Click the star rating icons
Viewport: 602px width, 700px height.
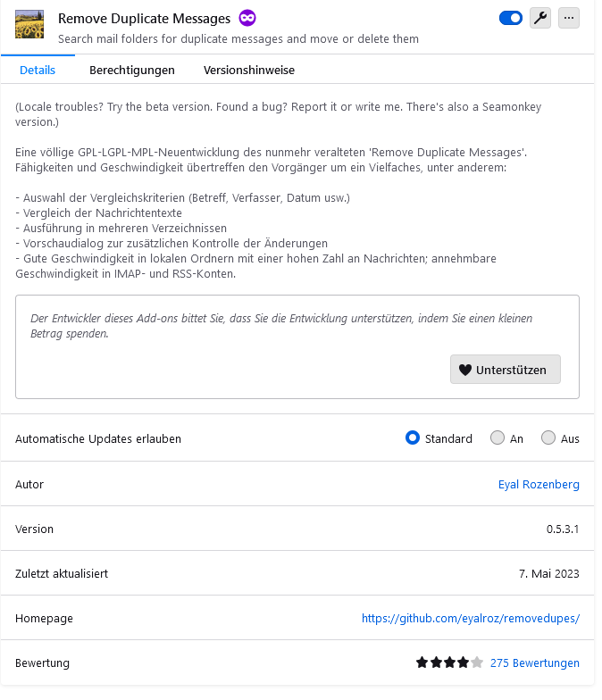(x=449, y=663)
